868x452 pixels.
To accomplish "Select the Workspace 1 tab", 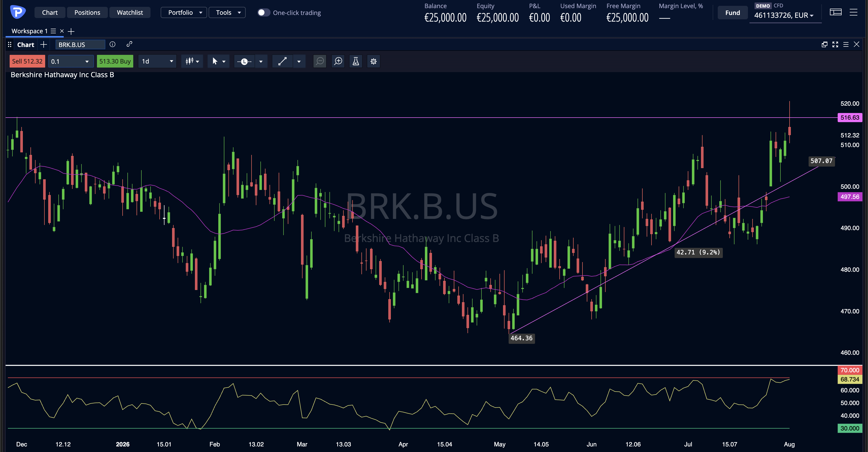I will pyautogui.click(x=29, y=31).
